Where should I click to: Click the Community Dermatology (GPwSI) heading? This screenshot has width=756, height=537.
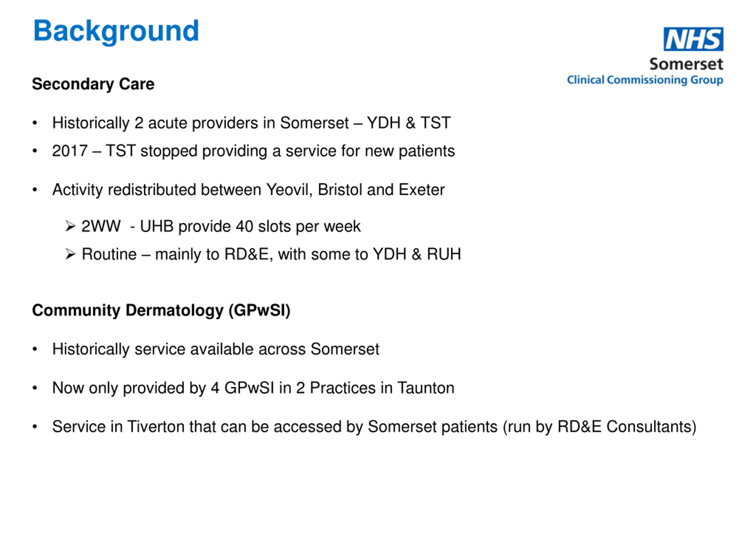click(x=161, y=310)
